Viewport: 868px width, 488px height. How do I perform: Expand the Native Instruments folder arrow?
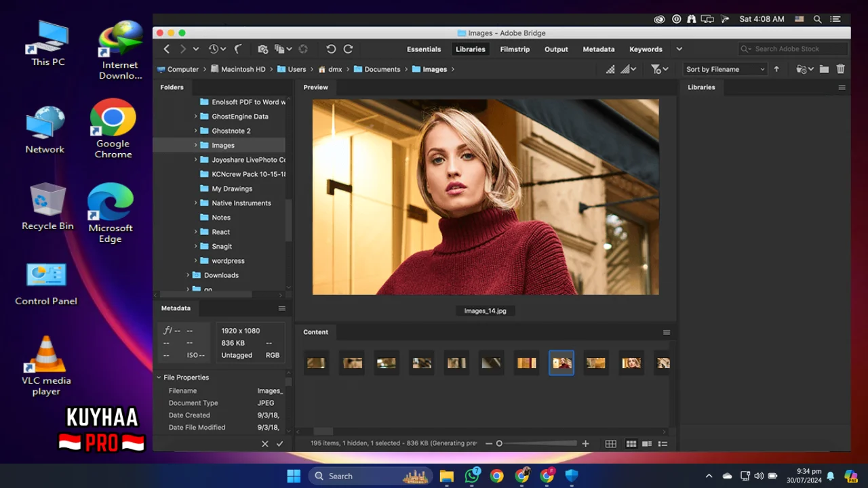196,203
